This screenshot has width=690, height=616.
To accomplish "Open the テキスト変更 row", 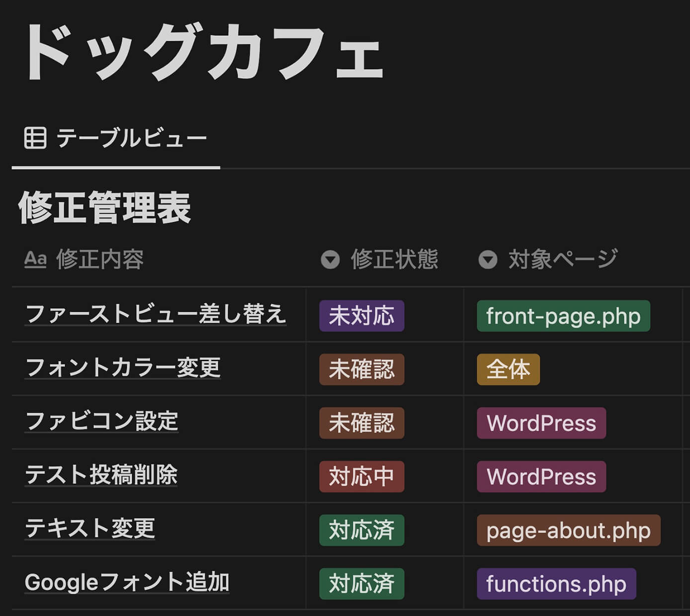I will tap(90, 529).
